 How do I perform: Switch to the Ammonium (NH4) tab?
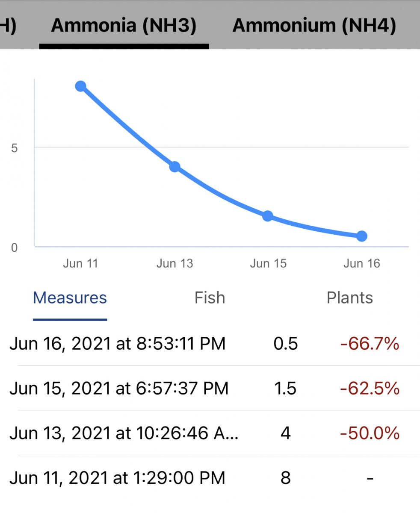click(x=314, y=26)
